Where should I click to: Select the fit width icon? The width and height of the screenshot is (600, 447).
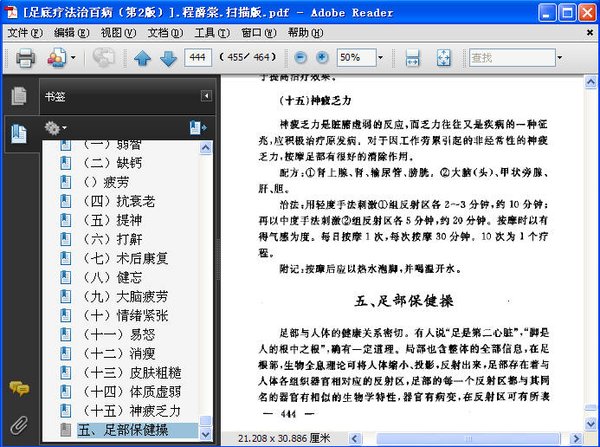point(412,58)
